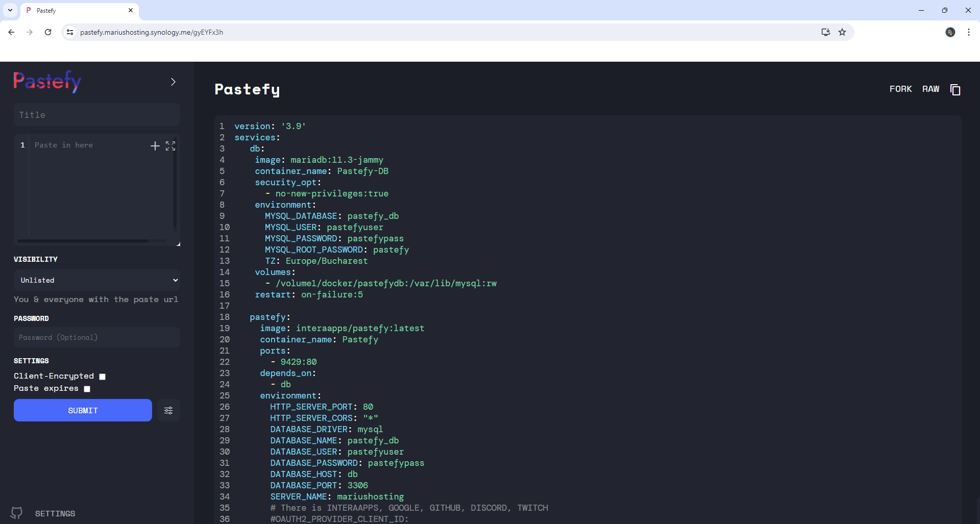Open extra options with sliders icon beside Submit
The width and height of the screenshot is (980, 524).
(168, 410)
